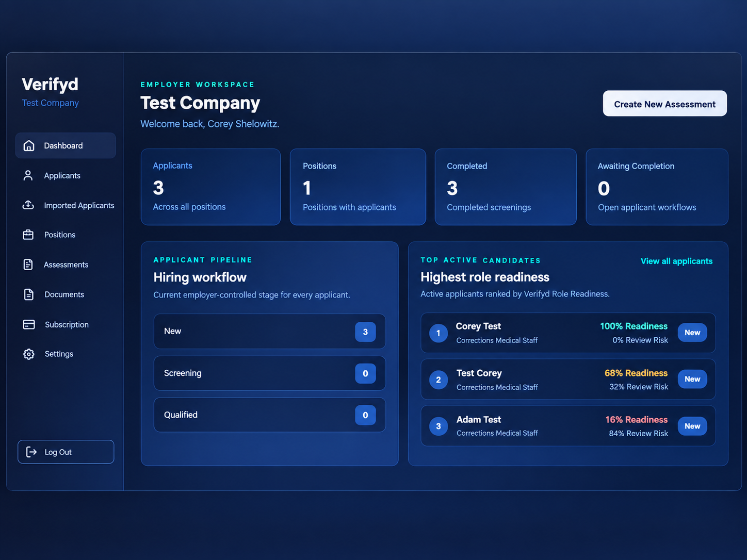Click the New status badge for Test Corey

692,379
